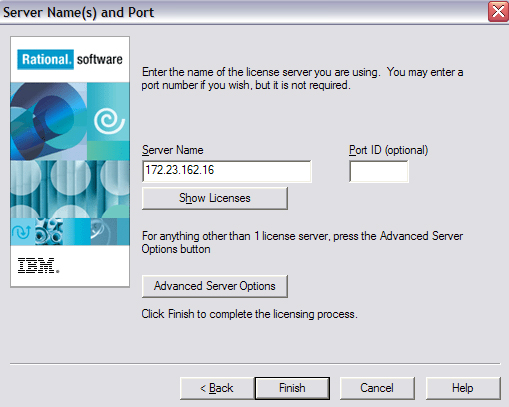Click Finish to complete licensing
The width and height of the screenshot is (509, 407).
(x=292, y=388)
